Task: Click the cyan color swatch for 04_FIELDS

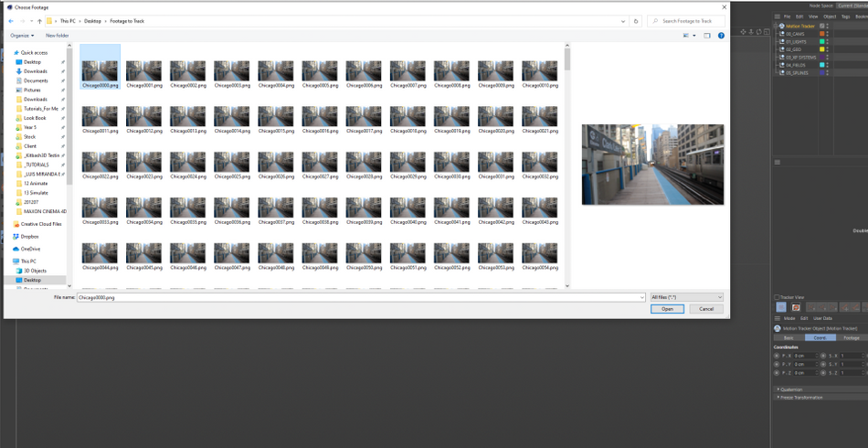Action: 822,65
